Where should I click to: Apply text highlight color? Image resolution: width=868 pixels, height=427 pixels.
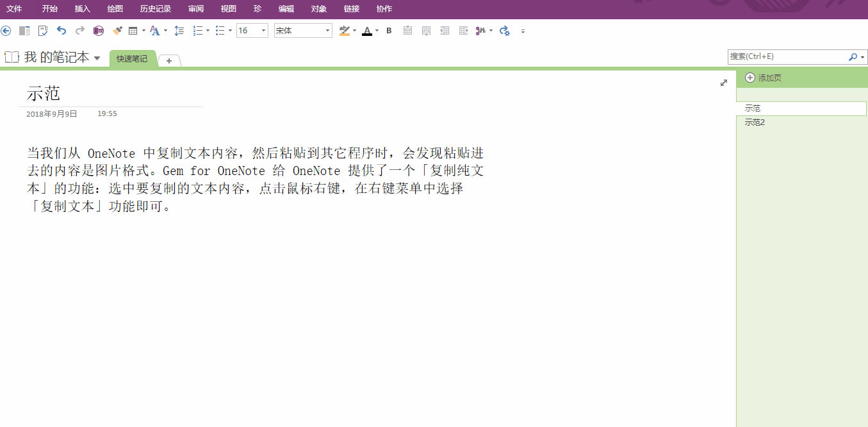pyautogui.click(x=344, y=31)
